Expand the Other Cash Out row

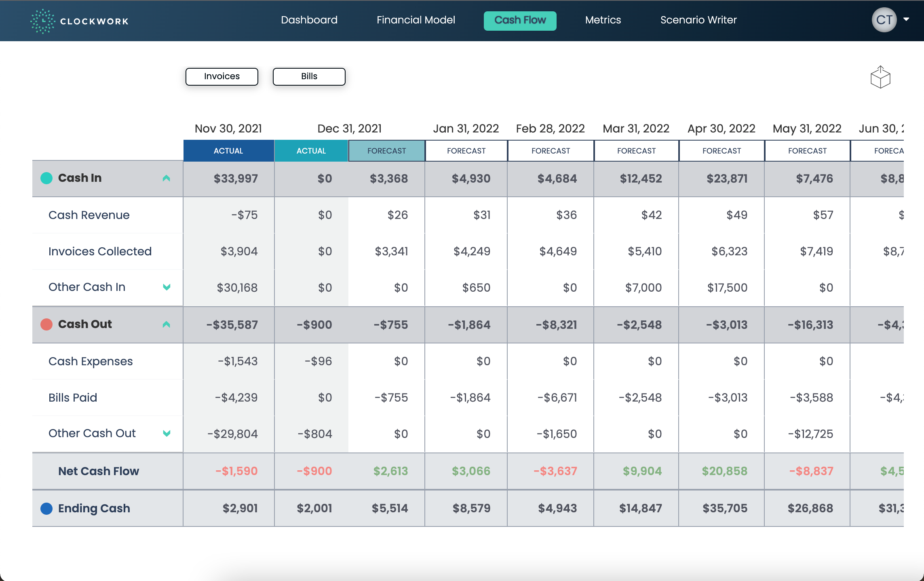(x=167, y=434)
